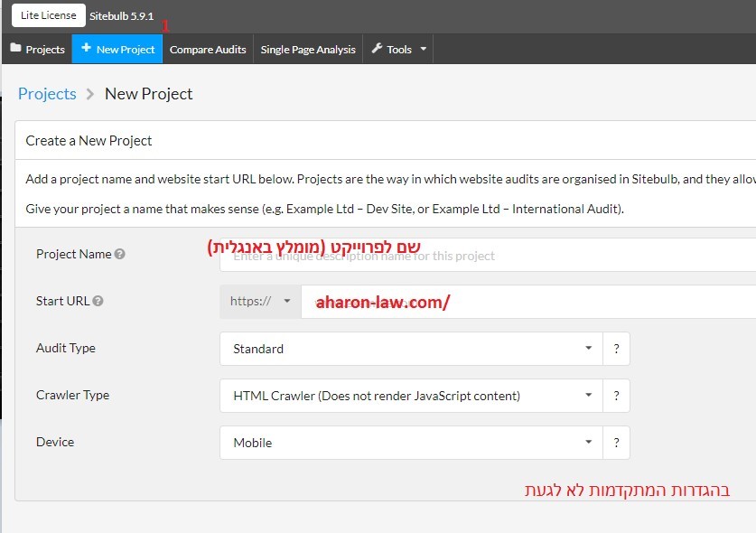
Task: Click the wrench icon beside Tools
Action: click(x=377, y=48)
